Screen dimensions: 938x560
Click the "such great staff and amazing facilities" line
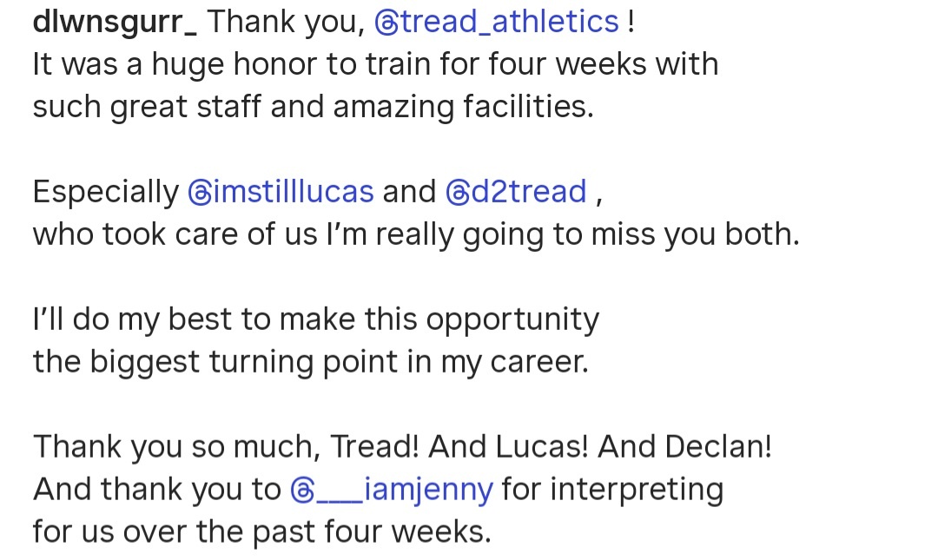tap(313, 107)
